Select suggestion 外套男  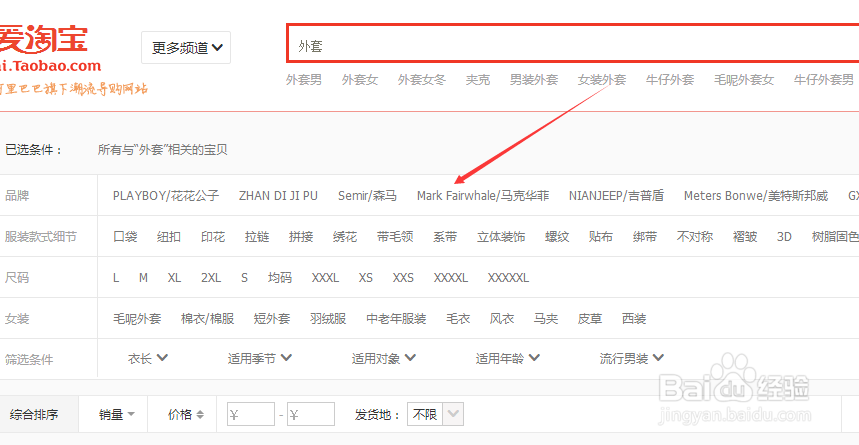click(303, 80)
